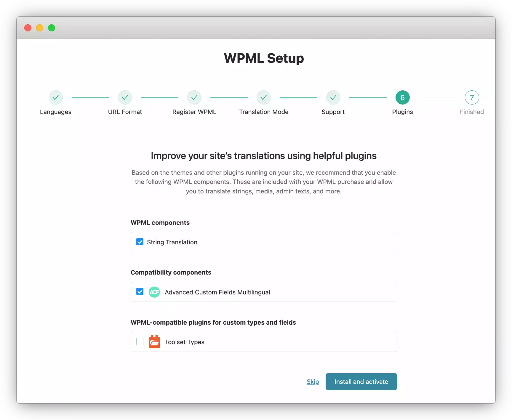The image size is (512, 420).
Task: Click the Toolset Types label text
Action: pyautogui.click(x=185, y=342)
